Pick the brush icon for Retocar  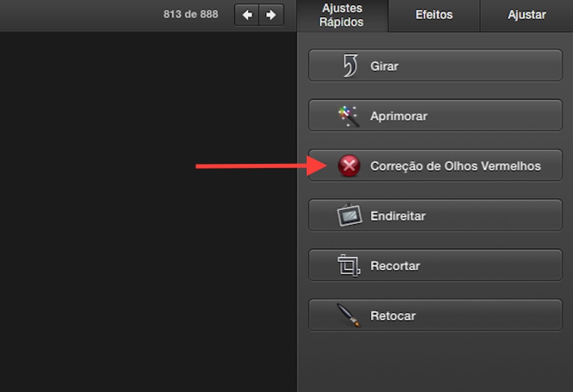(x=349, y=316)
